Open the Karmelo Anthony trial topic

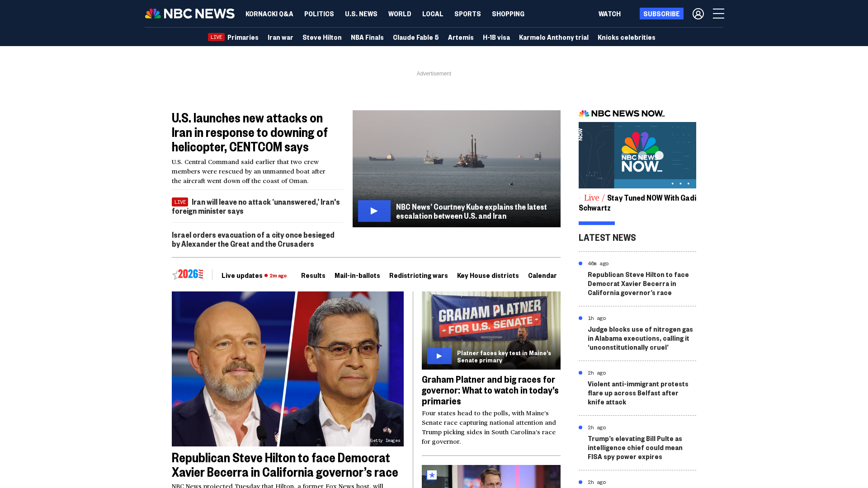click(x=553, y=37)
